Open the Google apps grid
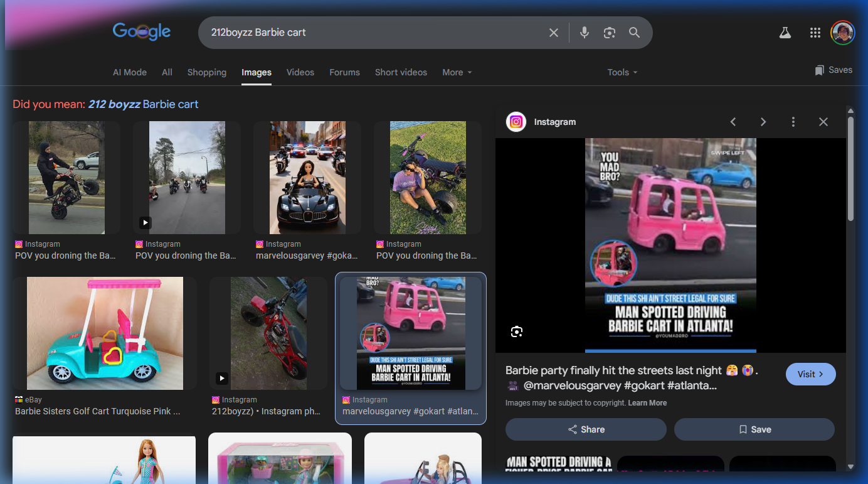Image resolution: width=868 pixels, height=484 pixels. click(x=815, y=33)
